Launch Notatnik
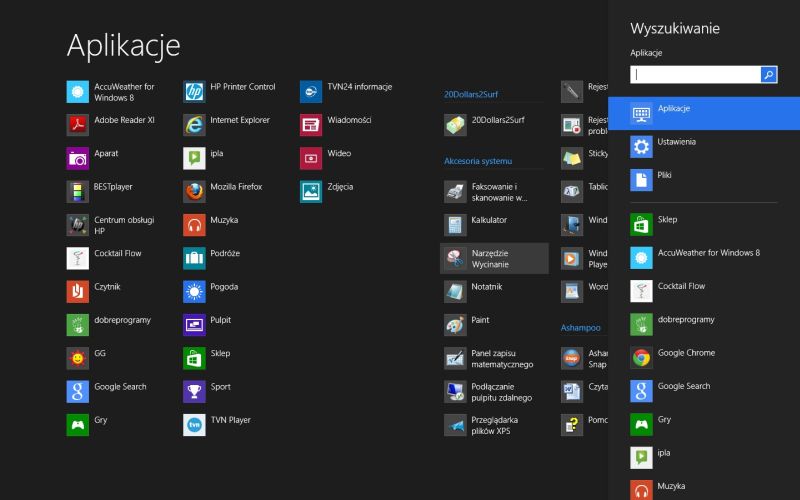The image size is (800, 500). (473, 291)
